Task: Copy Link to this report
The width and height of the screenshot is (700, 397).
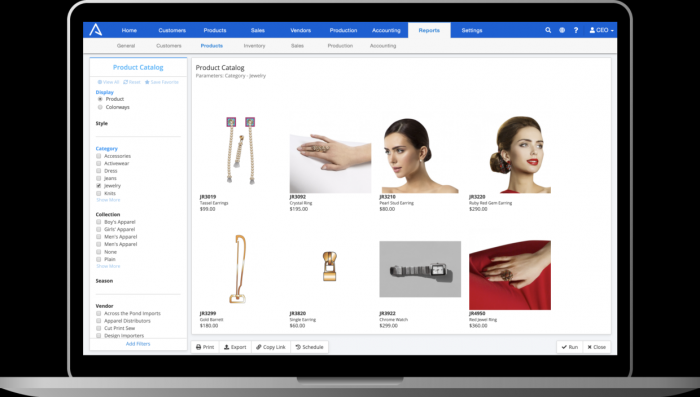Action: [x=271, y=347]
